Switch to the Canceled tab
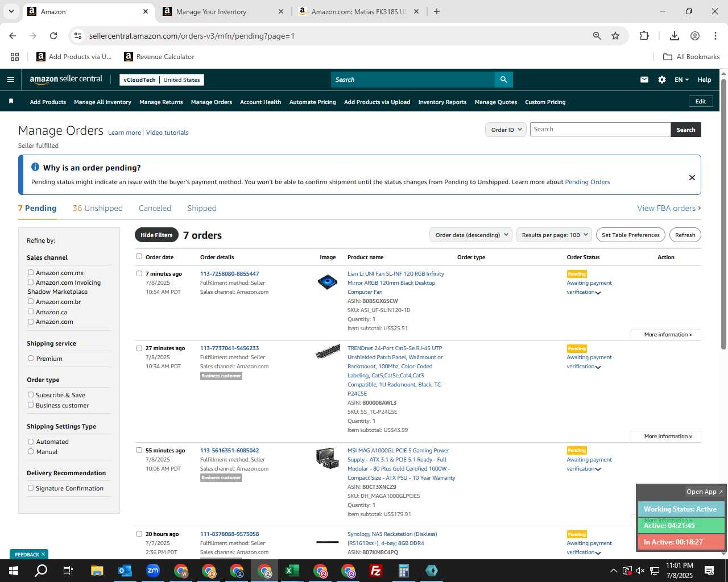Screen dimensions: 728x582 click(155, 208)
